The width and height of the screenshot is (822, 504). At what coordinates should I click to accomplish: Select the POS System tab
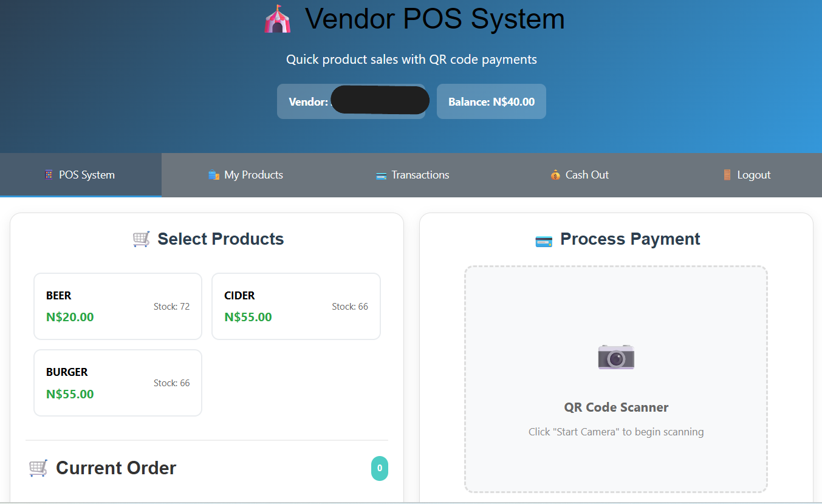[80, 175]
